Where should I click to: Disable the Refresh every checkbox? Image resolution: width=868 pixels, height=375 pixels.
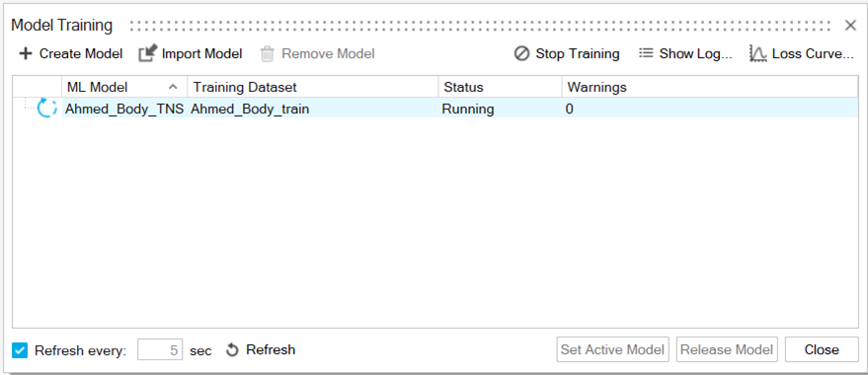[x=20, y=350]
